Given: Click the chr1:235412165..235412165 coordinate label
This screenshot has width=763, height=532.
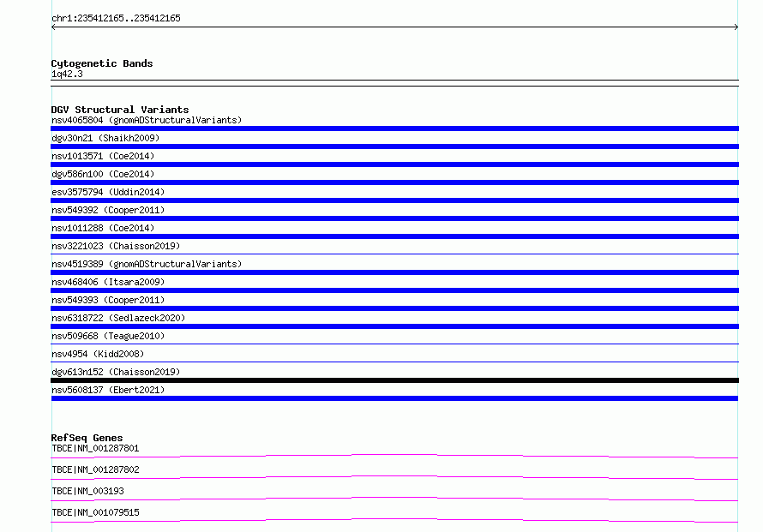Looking at the screenshot, I should pyautogui.click(x=116, y=18).
